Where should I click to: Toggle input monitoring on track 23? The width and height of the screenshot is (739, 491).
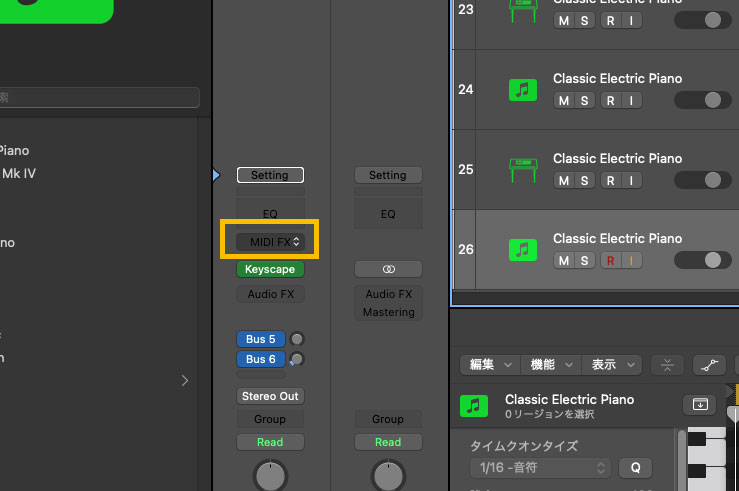[x=631, y=21]
